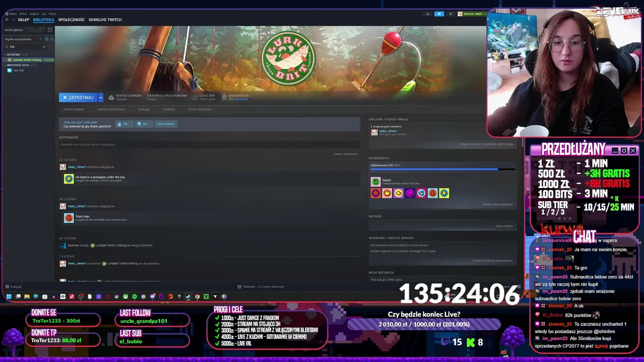The width and height of the screenshot is (644, 362).
Task: Click the purple achievement badge
Action: click(410, 193)
